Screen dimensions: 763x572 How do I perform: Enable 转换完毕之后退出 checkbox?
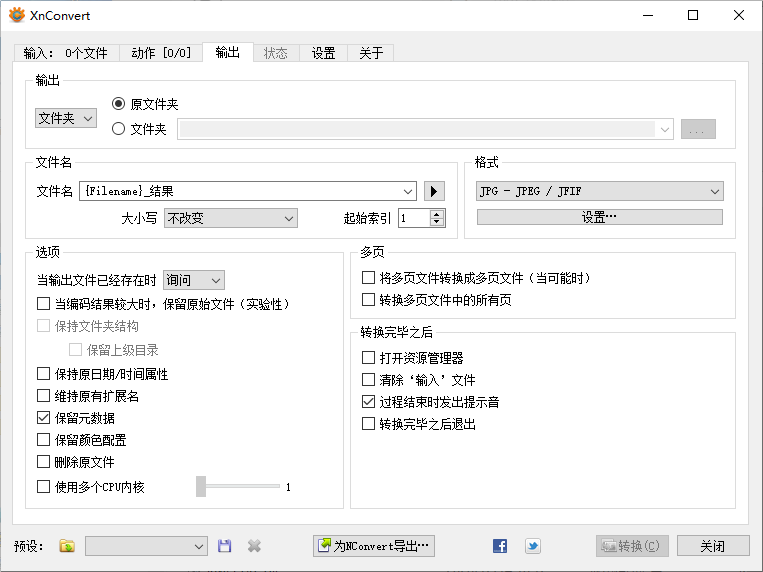(x=368, y=424)
